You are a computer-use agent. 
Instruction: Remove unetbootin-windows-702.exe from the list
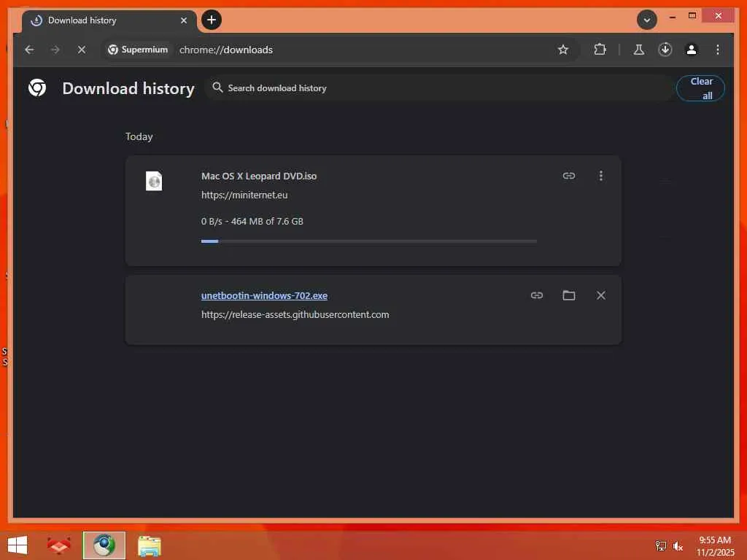coord(601,295)
